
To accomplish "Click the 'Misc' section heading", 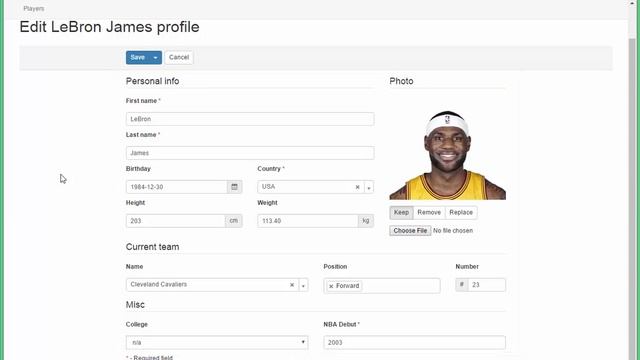I will coord(135,305).
